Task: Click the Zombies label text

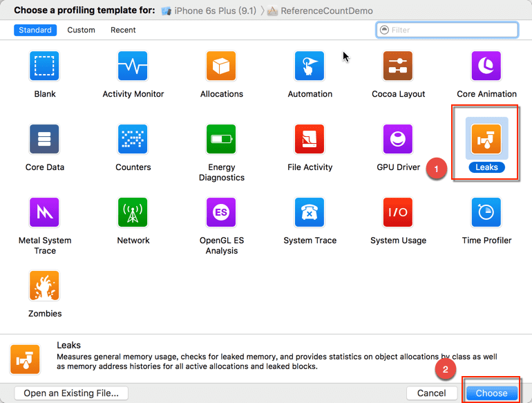Action: (x=45, y=313)
